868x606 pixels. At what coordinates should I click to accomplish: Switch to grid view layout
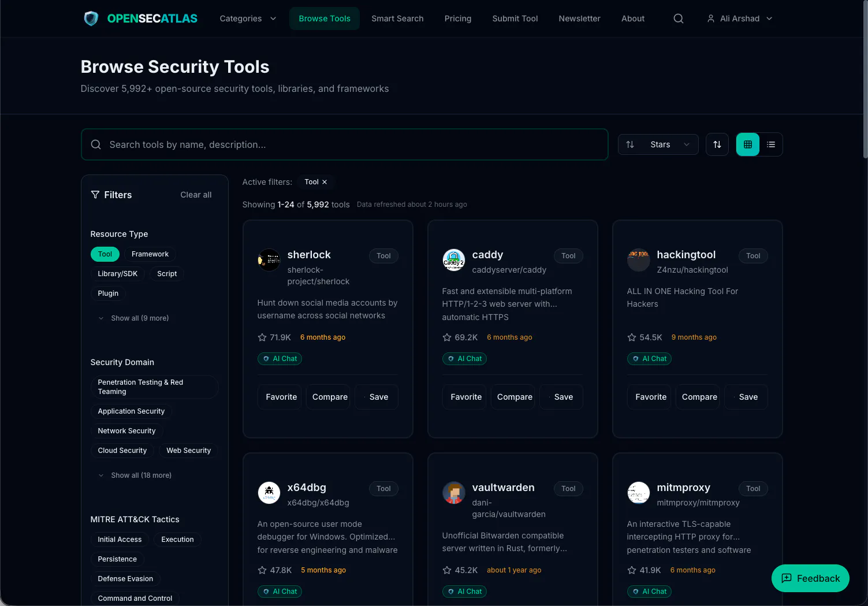pos(748,144)
